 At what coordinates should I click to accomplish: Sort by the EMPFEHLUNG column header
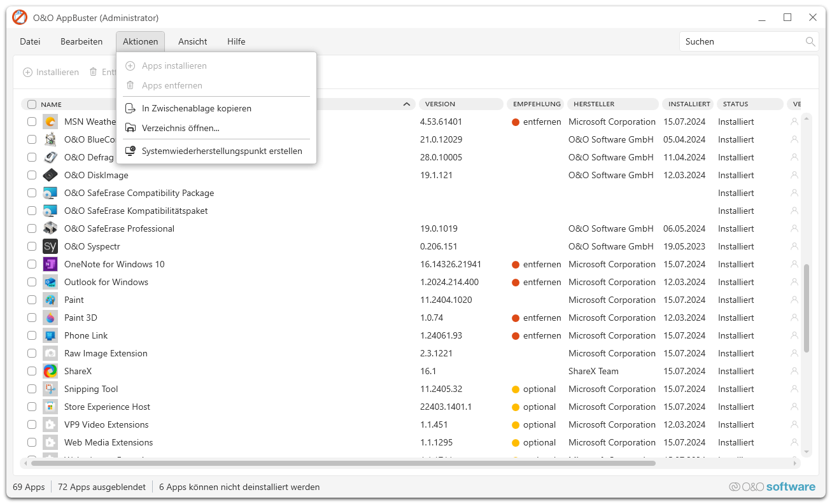point(535,104)
